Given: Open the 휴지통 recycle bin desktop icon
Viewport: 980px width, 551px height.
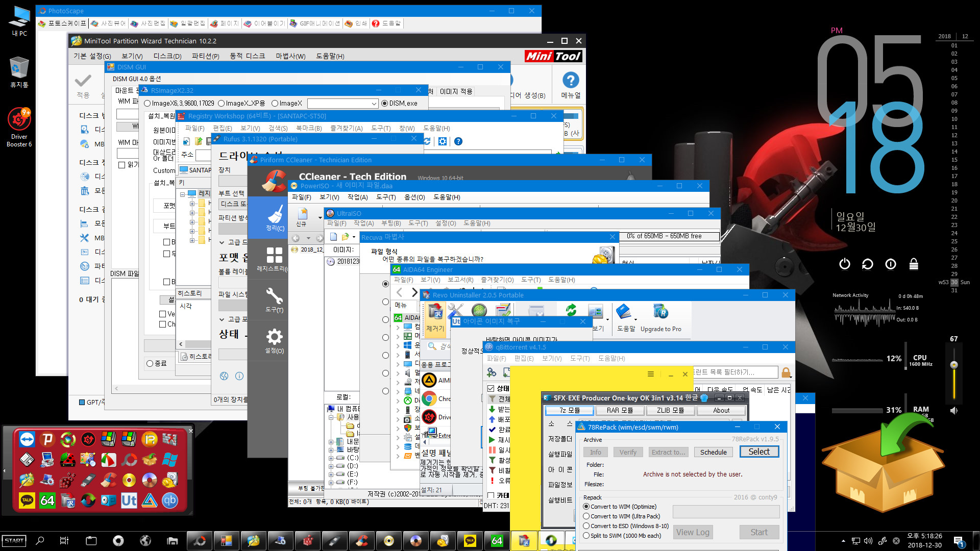Looking at the screenshot, I should pyautogui.click(x=19, y=72).
